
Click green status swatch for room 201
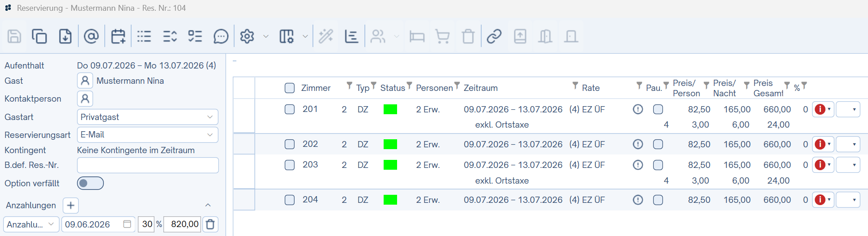[390, 109]
